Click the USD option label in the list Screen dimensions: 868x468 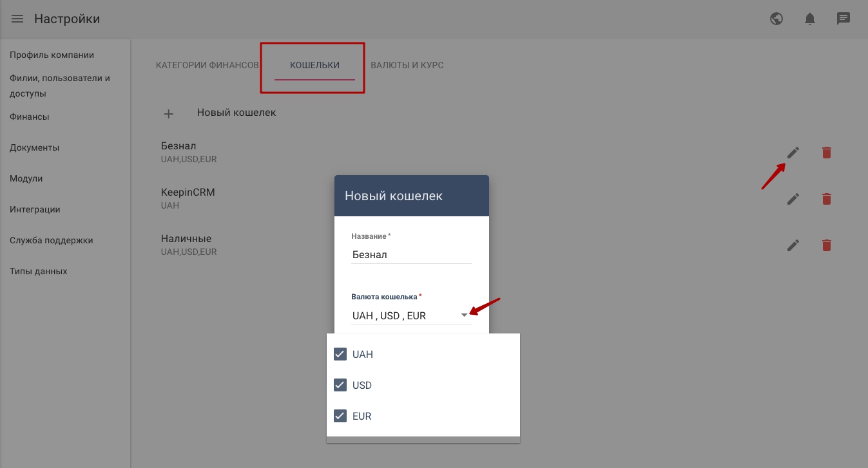(362, 386)
